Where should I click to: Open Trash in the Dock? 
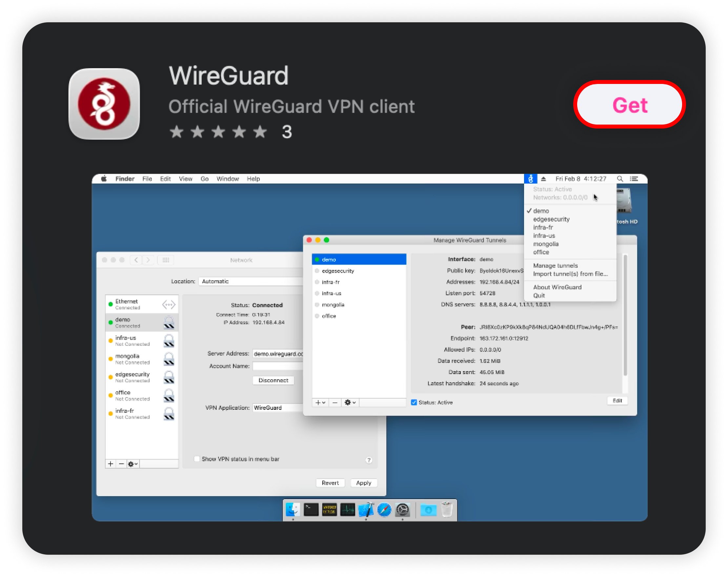pos(446,509)
